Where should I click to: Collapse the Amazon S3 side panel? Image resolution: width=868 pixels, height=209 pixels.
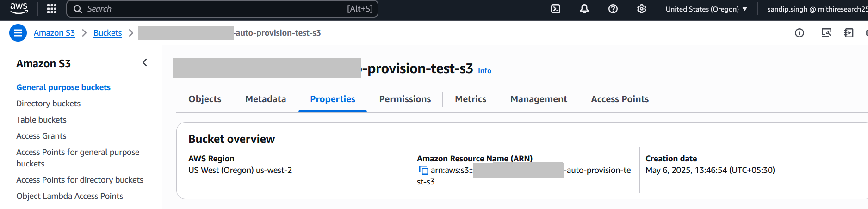[145, 62]
